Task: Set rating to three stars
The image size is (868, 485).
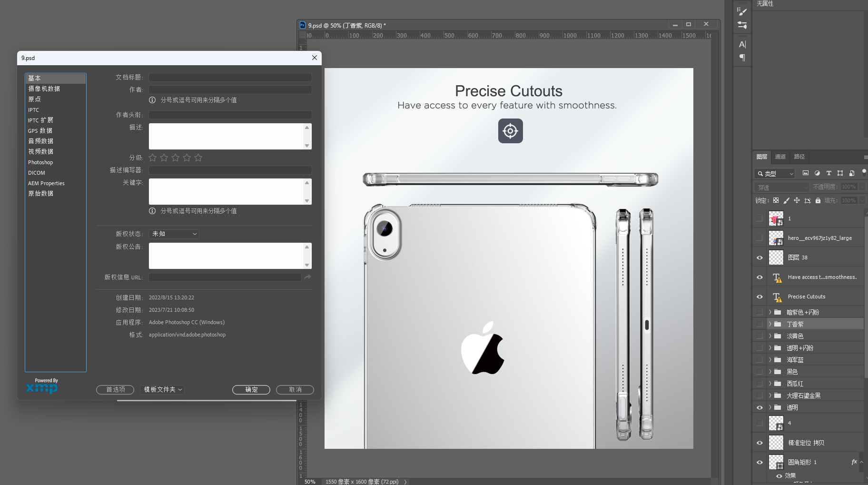Action: pyautogui.click(x=176, y=158)
